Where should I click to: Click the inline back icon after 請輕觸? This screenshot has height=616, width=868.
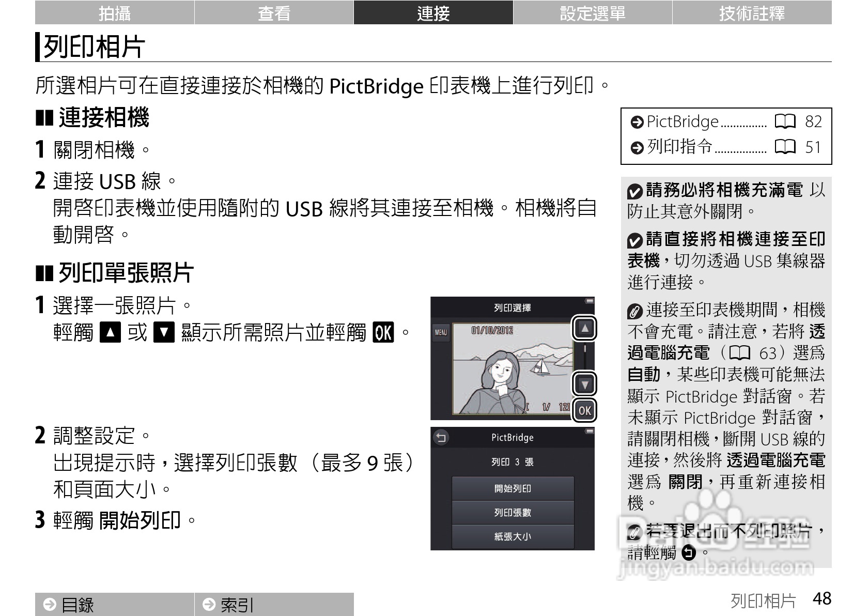(x=689, y=552)
